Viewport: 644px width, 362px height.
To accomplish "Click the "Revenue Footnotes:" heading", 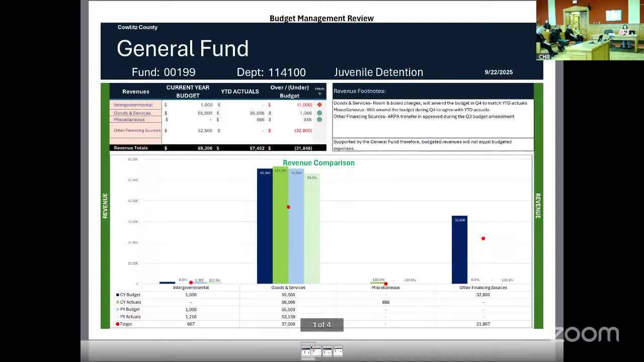I will [359, 91].
